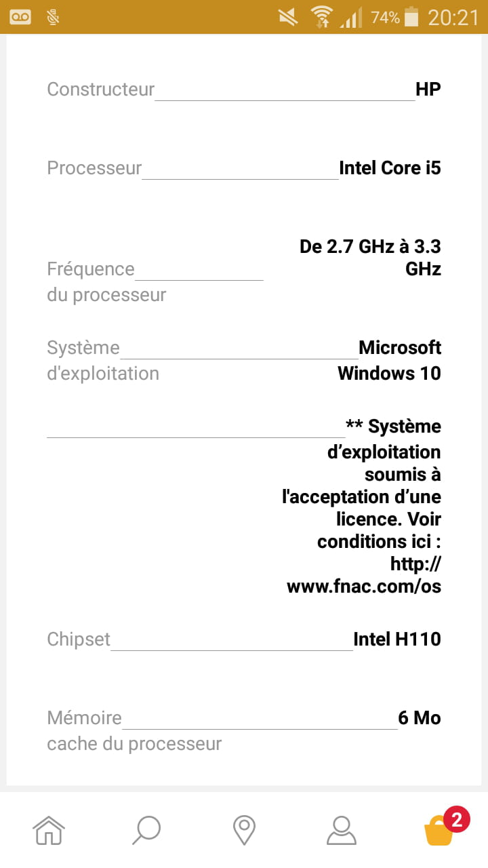This screenshot has width=488, height=868.
Task: Tap the voicemail icon in status bar
Action: [21, 17]
